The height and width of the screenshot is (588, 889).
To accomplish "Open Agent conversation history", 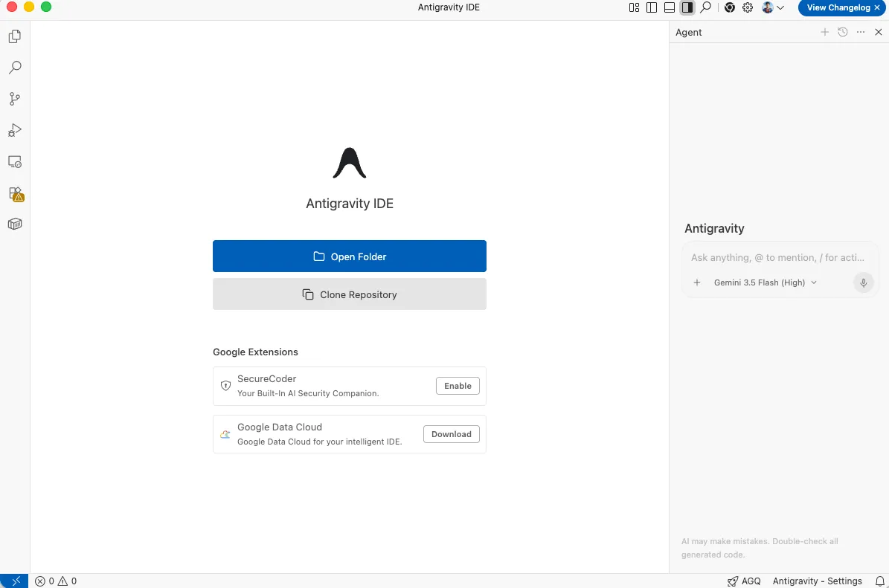I will pyautogui.click(x=843, y=32).
